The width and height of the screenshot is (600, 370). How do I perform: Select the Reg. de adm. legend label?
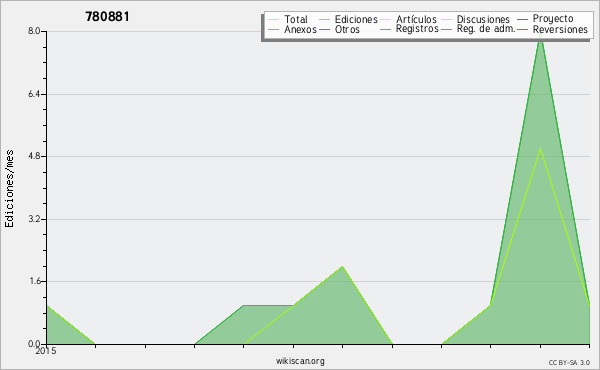[486, 29]
